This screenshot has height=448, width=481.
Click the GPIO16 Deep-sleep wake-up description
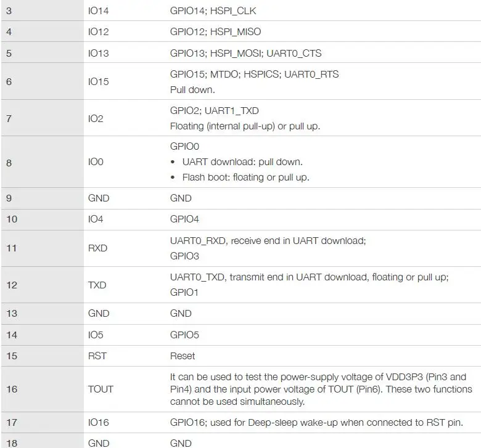[x=316, y=422]
